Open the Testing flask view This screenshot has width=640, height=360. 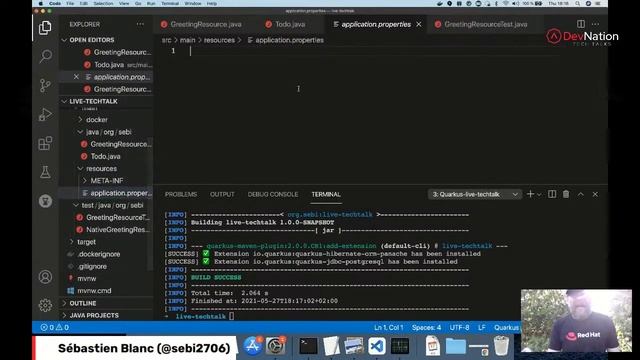point(45,172)
